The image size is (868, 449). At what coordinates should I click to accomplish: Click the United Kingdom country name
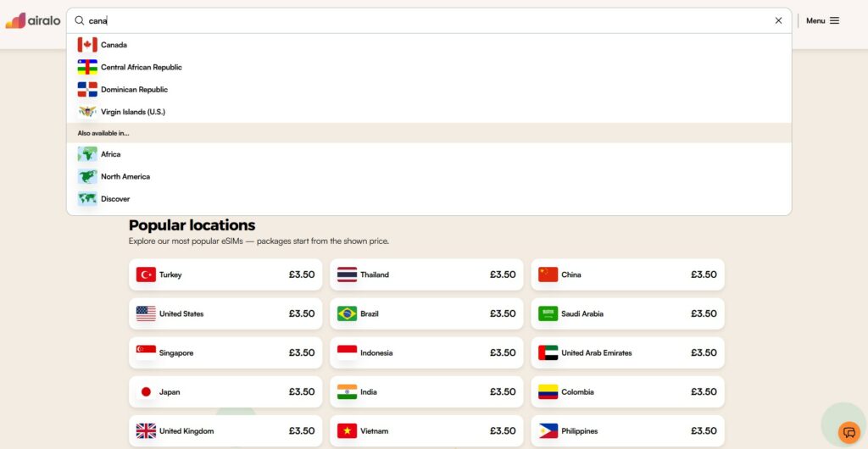tap(186, 430)
